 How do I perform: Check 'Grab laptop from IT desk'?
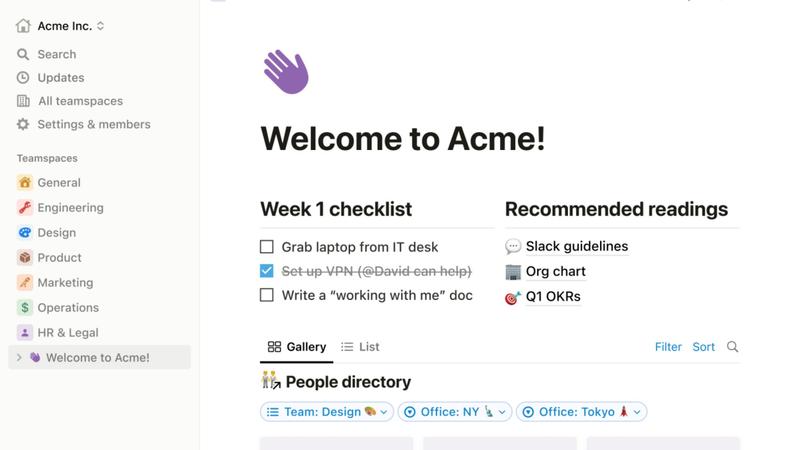pyautogui.click(x=267, y=247)
